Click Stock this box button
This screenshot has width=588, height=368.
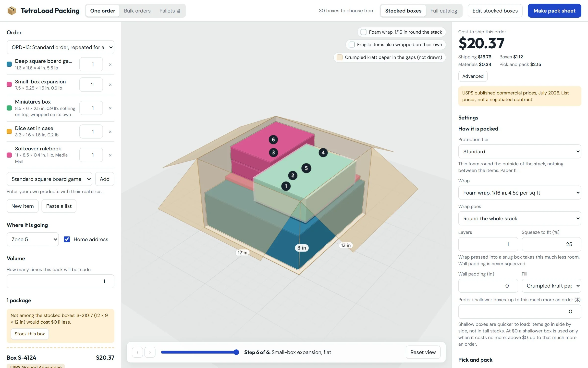tap(30, 334)
